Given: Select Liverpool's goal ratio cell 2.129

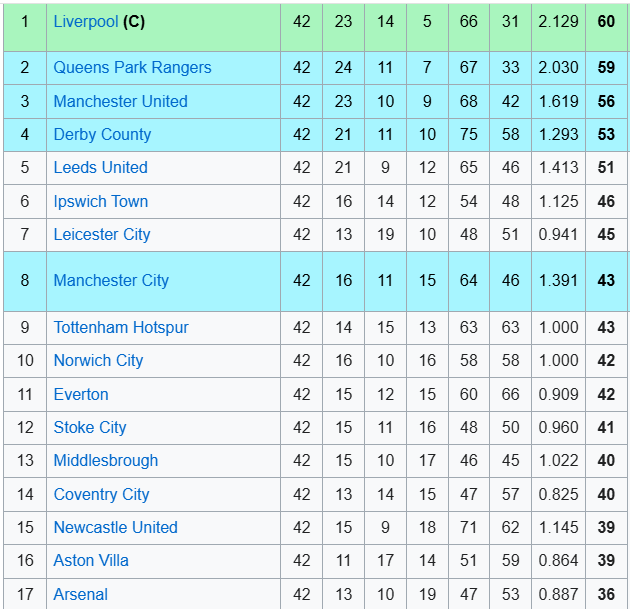Looking at the screenshot, I should click(558, 28).
